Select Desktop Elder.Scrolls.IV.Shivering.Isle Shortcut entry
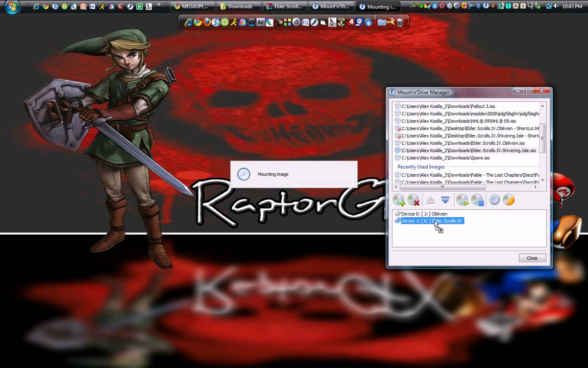Viewport: 588px width, 368px height. (x=467, y=135)
